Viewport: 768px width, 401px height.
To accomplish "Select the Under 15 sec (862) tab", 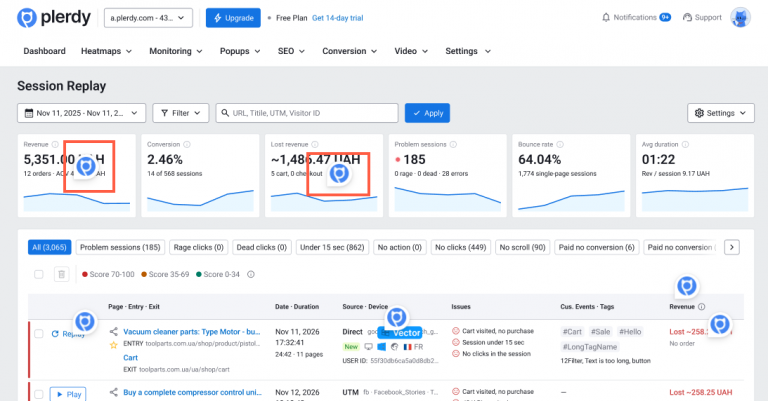I will click(332, 247).
